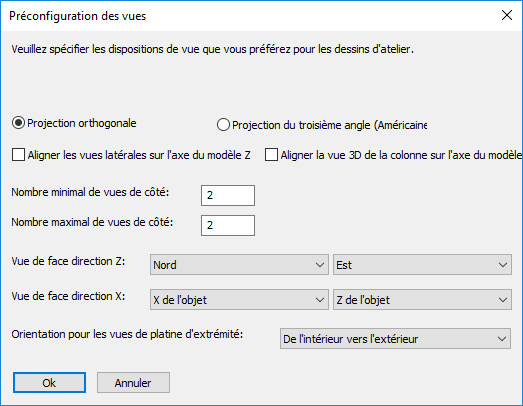Click the Annuler button
523x406 pixels.
coord(133,383)
